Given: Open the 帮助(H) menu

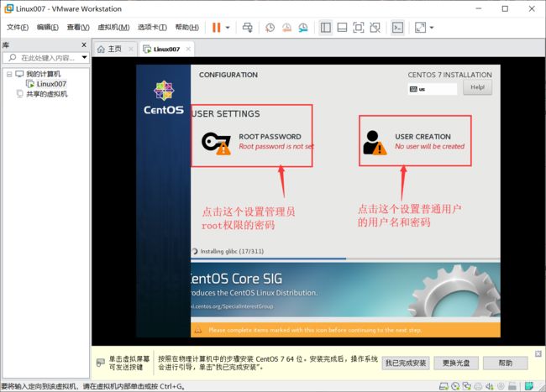Looking at the screenshot, I should click(x=187, y=27).
